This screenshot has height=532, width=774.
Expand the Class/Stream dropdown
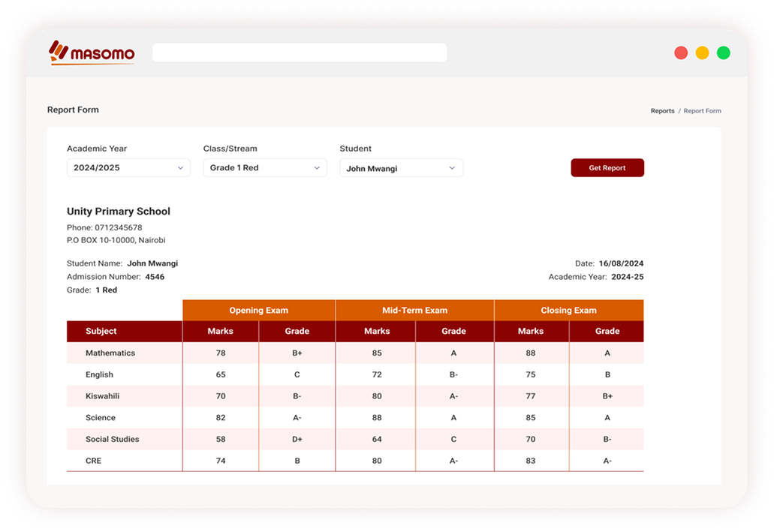[264, 168]
